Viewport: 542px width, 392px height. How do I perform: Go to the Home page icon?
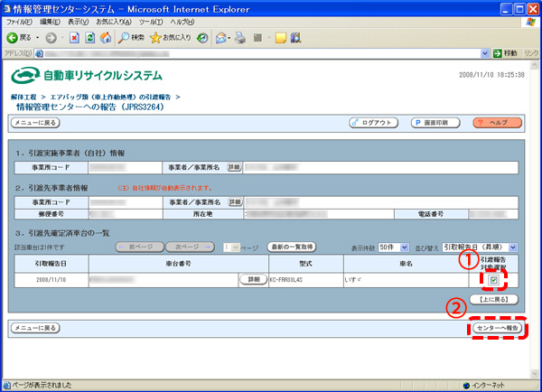click(x=106, y=38)
